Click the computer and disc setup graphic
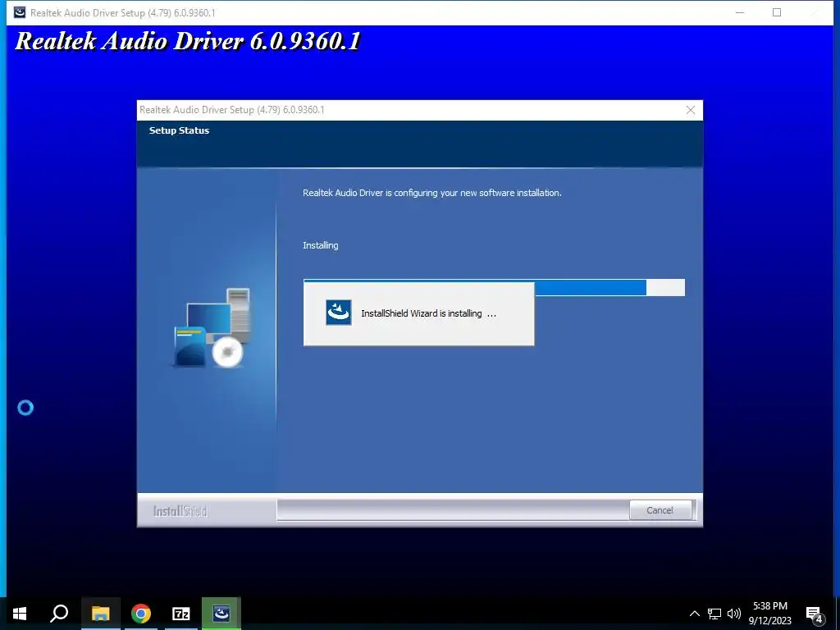This screenshot has height=630, width=840. click(212, 328)
